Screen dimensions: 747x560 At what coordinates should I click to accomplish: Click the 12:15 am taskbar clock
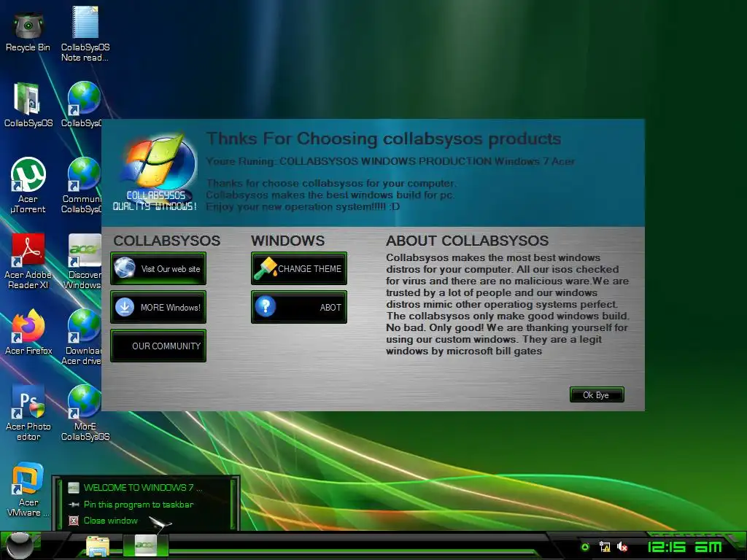[x=684, y=547]
